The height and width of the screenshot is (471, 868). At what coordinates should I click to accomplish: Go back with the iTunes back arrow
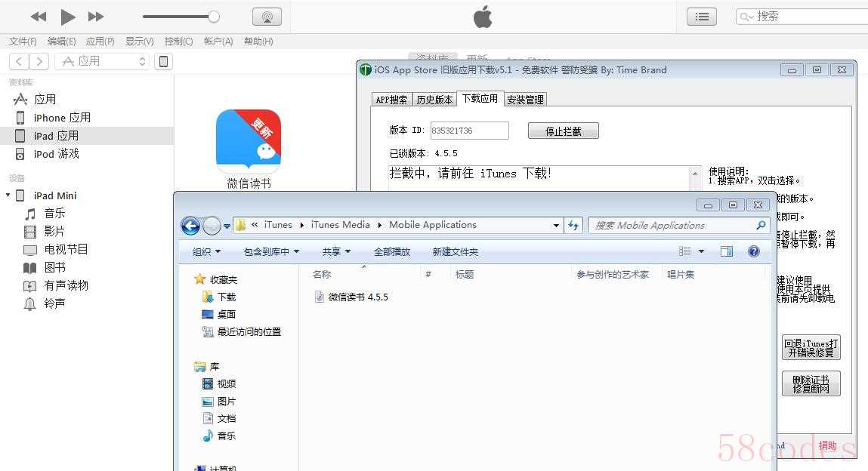coord(19,61)
